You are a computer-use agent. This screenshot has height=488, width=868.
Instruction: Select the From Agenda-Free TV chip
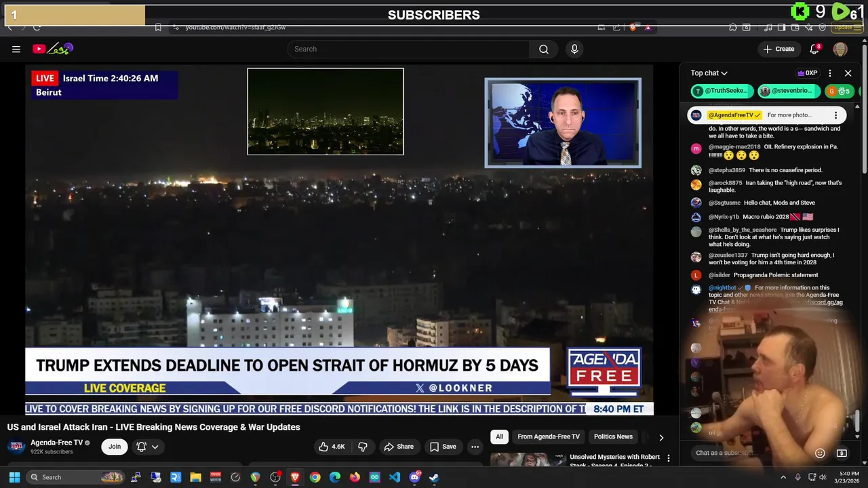549,437
